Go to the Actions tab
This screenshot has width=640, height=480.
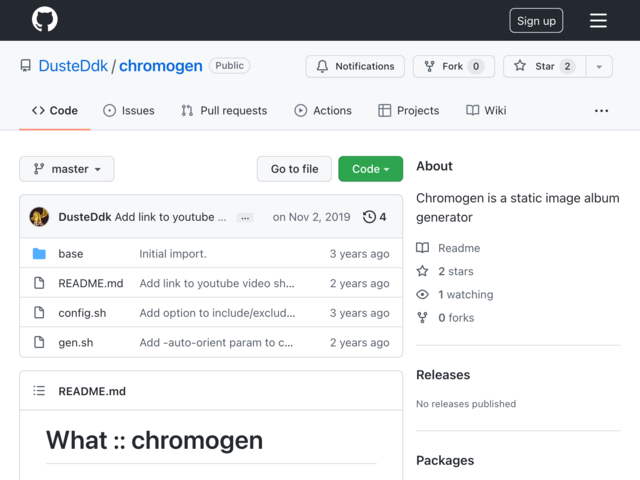323,111
